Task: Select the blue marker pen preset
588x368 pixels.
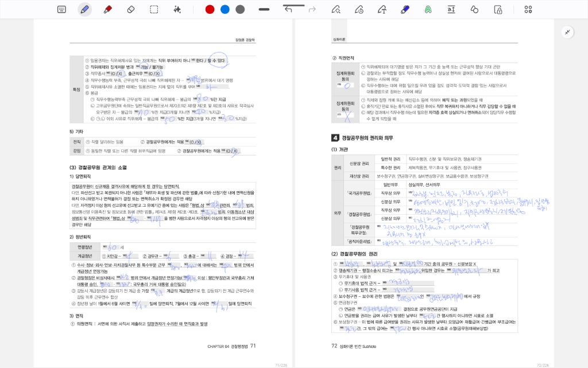Action: tap(404, 9)
